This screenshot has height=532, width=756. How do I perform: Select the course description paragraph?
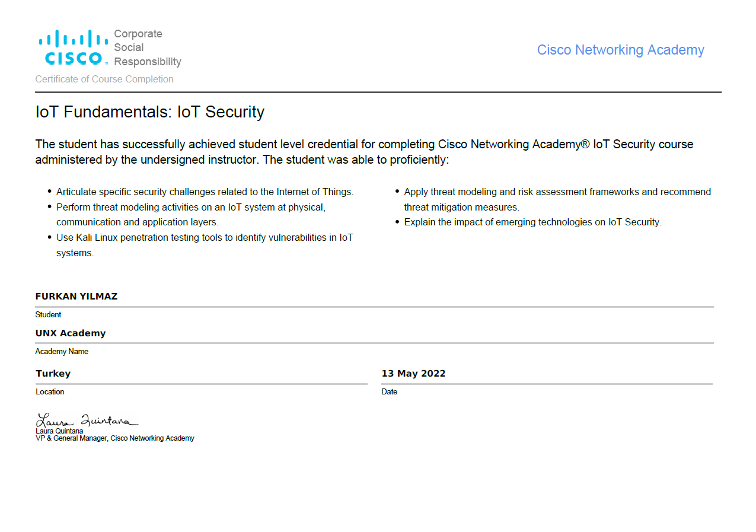click(364, 152)
